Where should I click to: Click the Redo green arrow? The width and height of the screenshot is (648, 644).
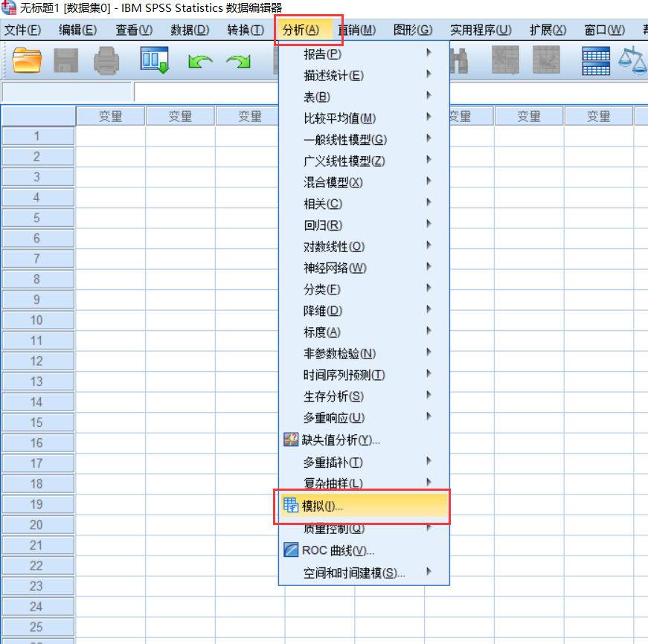point(239,62)
